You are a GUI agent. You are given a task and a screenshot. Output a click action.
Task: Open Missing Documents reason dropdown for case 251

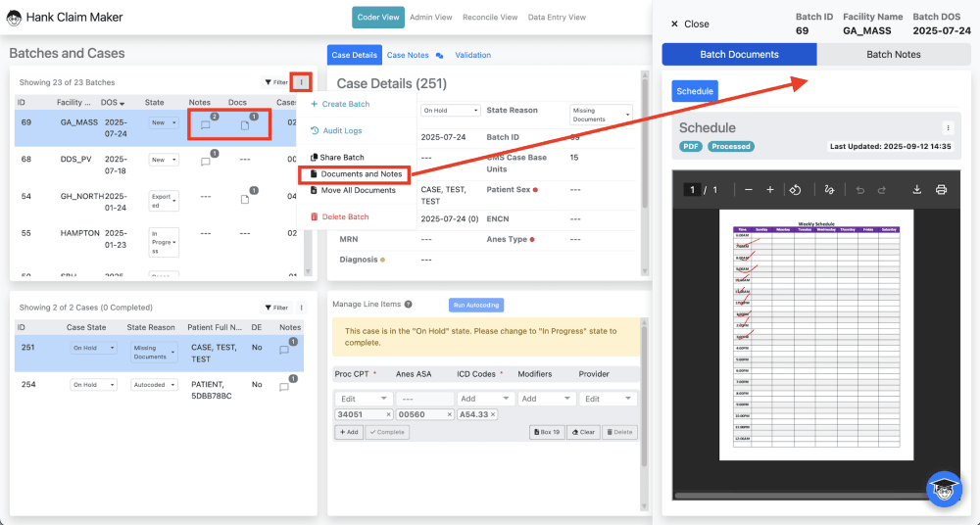155,353
